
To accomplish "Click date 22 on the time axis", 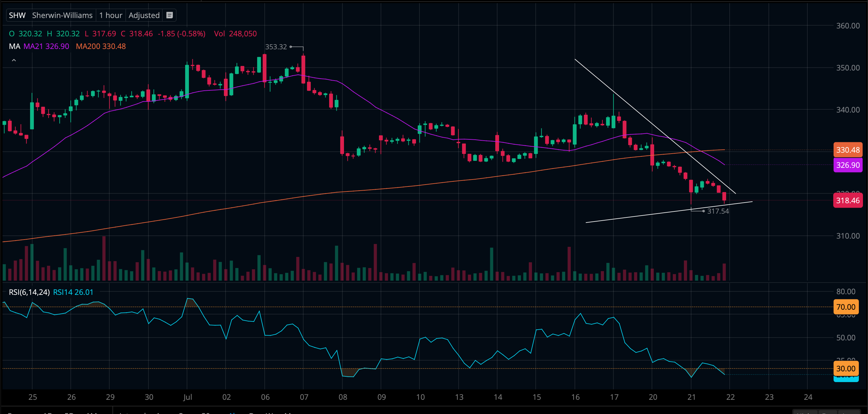I will pos(730,397).
